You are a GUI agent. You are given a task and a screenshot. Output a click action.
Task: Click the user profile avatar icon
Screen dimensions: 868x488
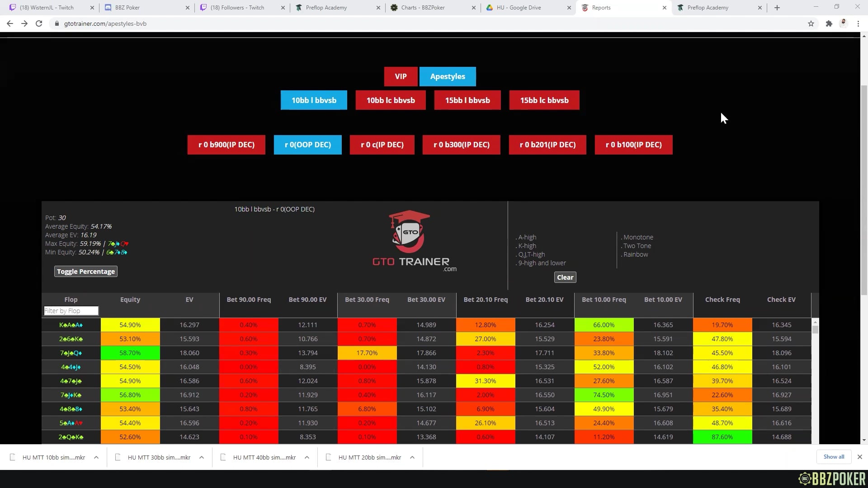coord(843,23)
